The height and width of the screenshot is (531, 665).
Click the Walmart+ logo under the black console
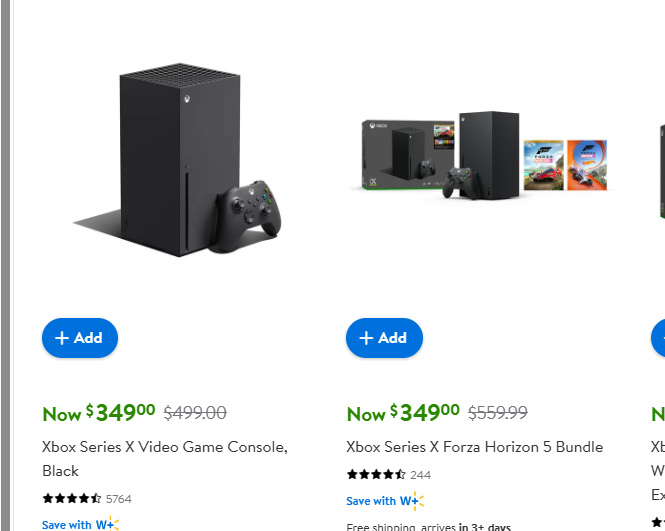coord(106,524)
